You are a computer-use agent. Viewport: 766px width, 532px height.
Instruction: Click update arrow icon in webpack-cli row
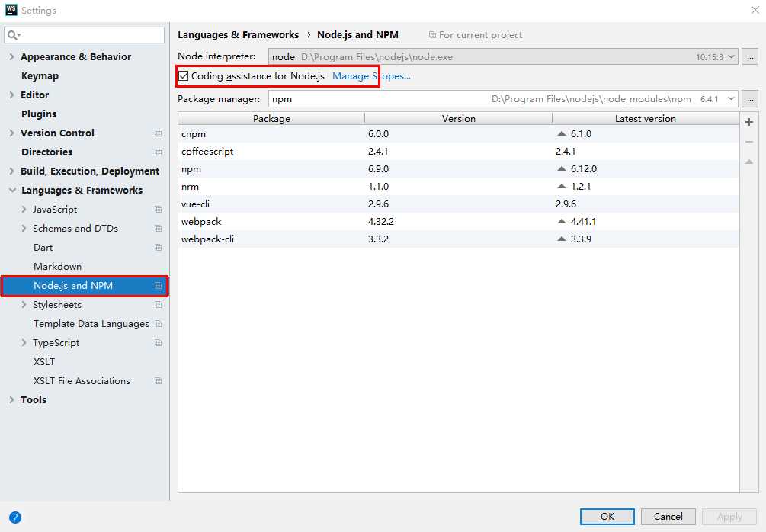click(561, 239)
